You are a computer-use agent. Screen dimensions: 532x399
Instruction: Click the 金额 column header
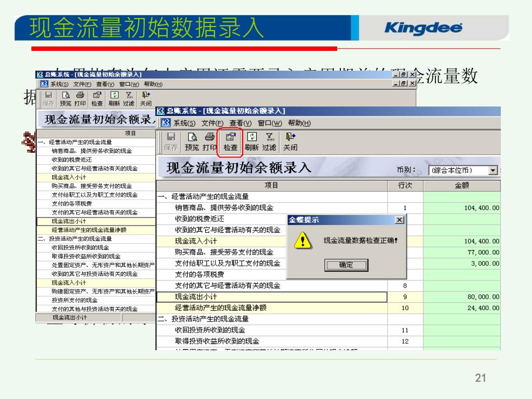tap(462, 185)
